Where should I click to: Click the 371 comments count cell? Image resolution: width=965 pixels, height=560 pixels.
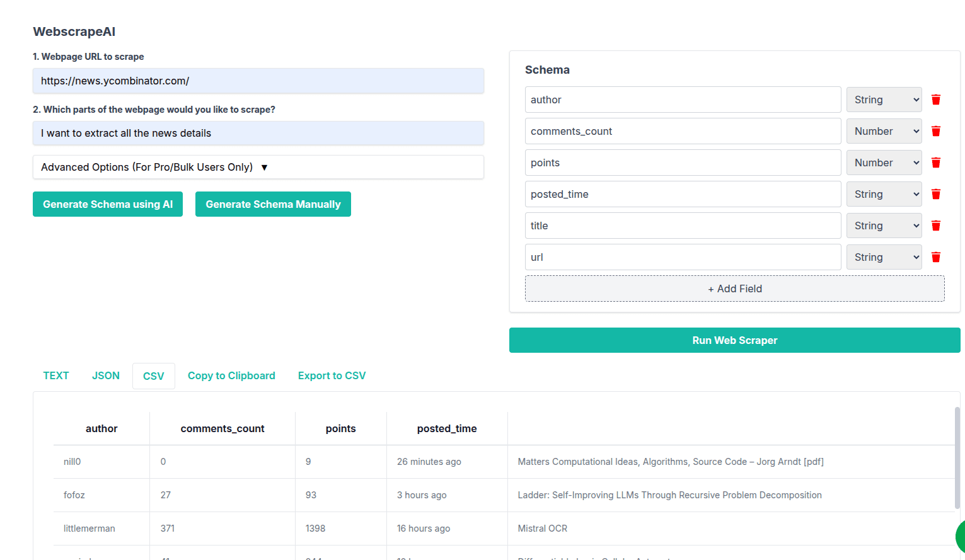[x=222, y=529]
